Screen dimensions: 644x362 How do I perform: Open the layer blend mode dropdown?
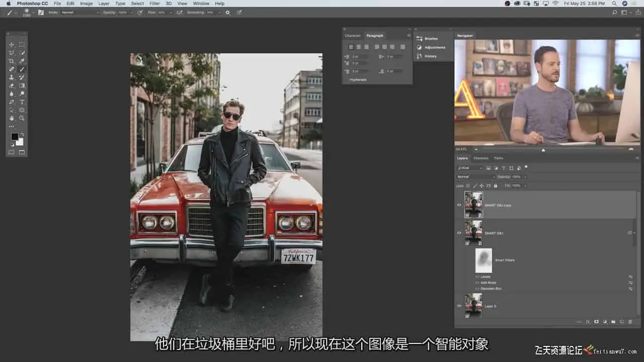point(475,177)
